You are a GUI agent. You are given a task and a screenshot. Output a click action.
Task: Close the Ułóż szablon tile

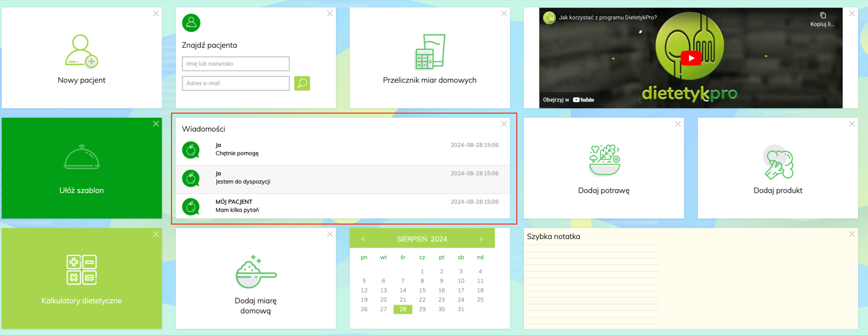coord(156,124)
